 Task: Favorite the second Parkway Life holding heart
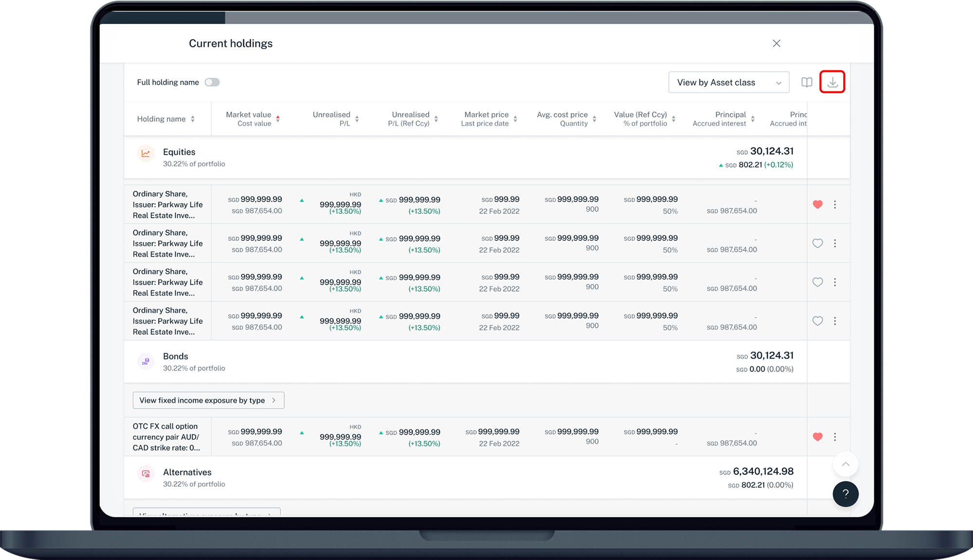coord(817,244)
